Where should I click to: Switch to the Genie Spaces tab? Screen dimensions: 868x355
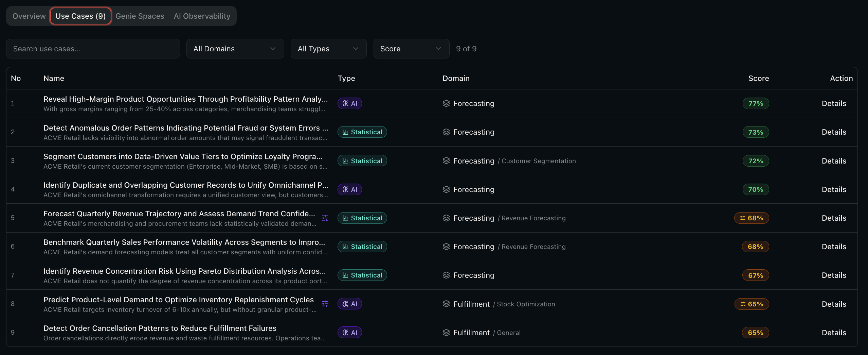140,16
